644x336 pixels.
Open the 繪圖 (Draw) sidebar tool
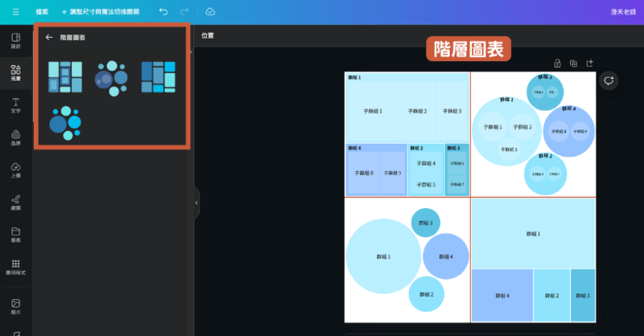pos(15,203)
